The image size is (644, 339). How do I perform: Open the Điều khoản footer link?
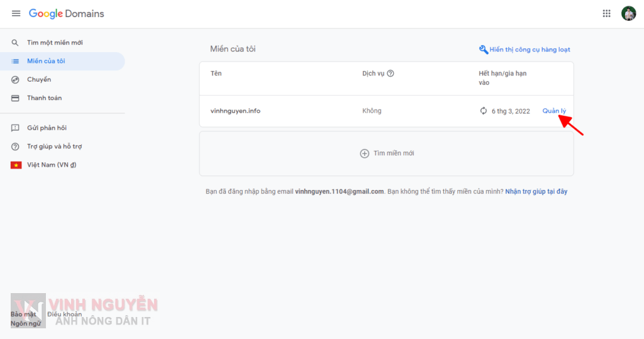pos(64,314)
